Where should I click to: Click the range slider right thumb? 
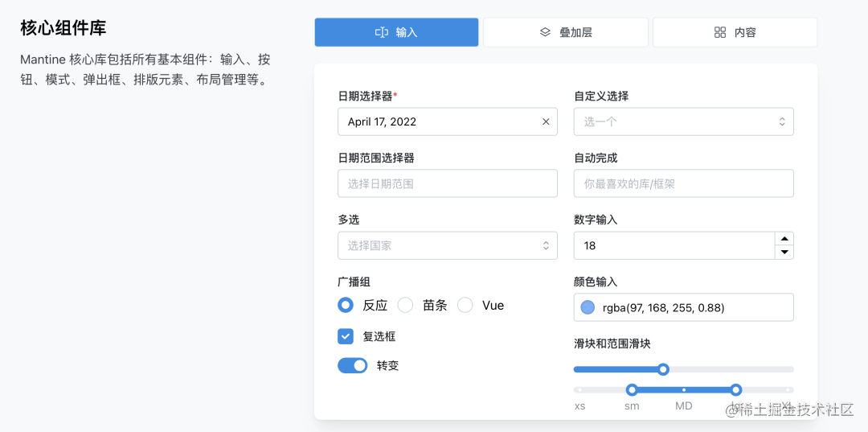pos(735,390)
